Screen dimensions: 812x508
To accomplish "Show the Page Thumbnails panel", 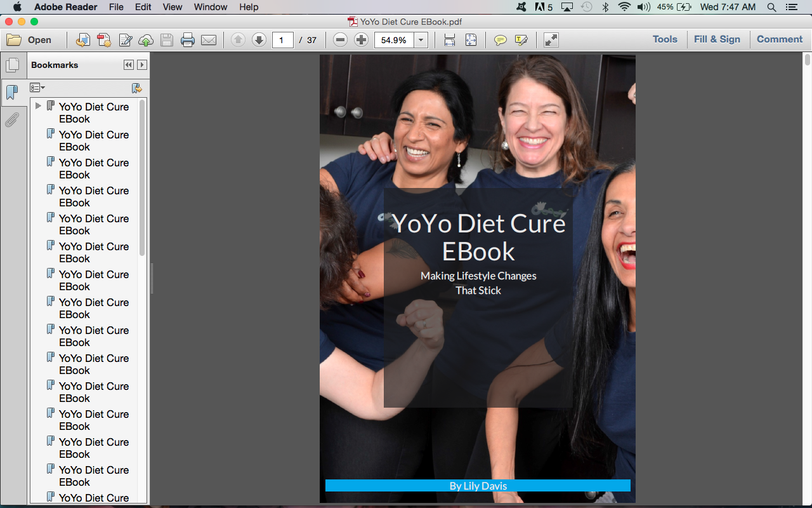I will (12, 65).
